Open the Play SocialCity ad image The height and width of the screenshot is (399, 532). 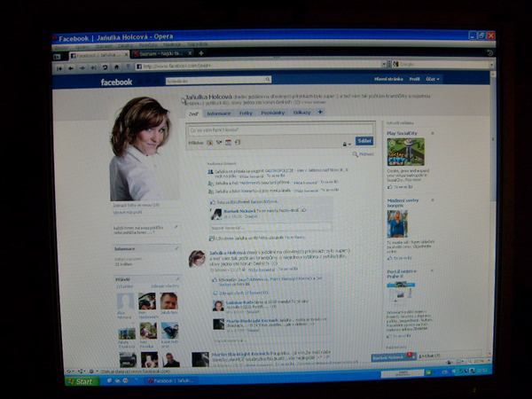click(405, 152)
